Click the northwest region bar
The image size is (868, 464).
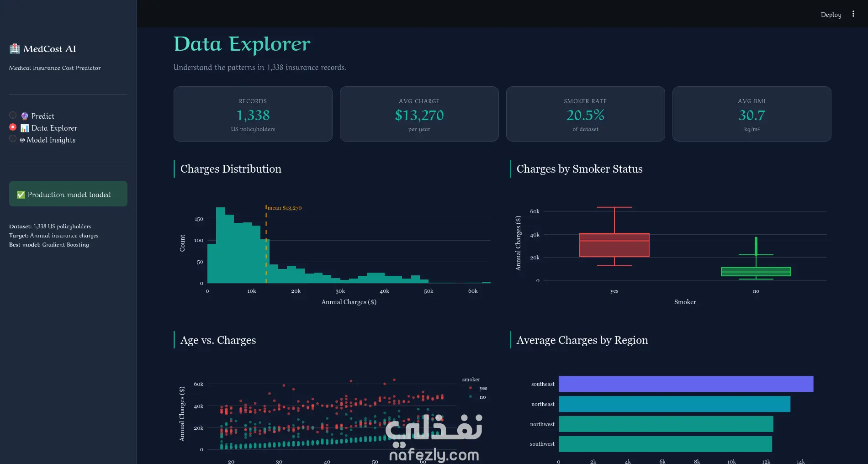coord(666,424)
